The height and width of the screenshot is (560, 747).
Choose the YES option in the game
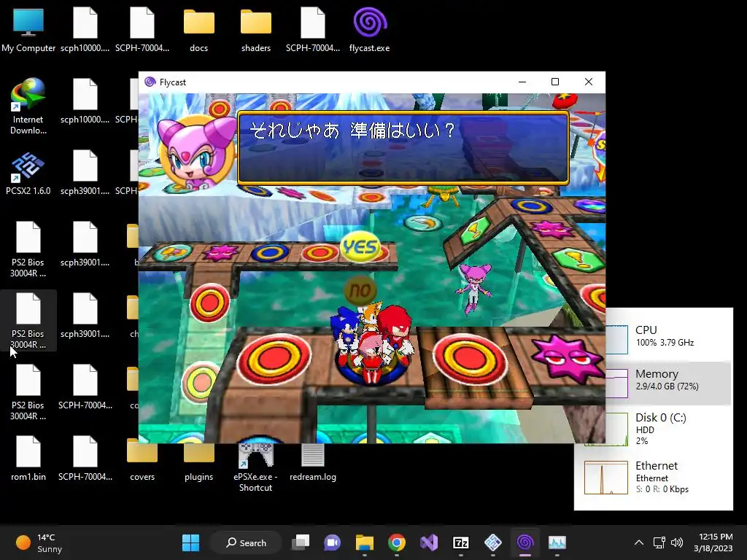(x=360, y=246)
